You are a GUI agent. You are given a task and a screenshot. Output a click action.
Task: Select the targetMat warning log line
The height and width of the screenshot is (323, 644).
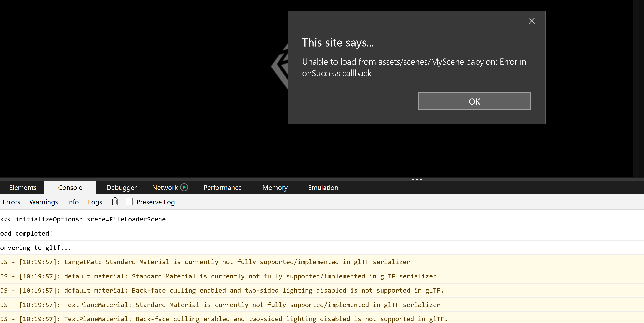(x=205, y=262)
